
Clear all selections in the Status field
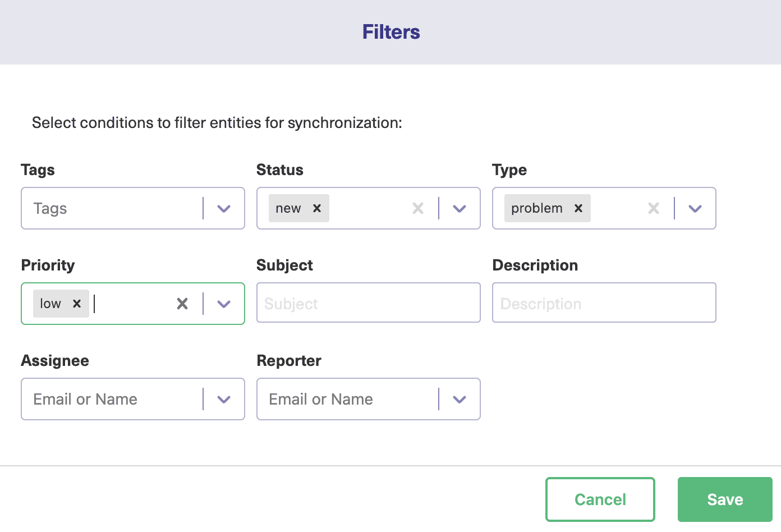[x=417, y=208]
